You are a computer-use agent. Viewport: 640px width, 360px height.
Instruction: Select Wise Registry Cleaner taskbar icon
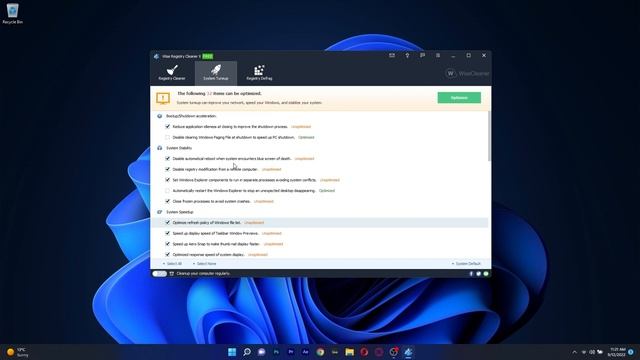point(408,352)
